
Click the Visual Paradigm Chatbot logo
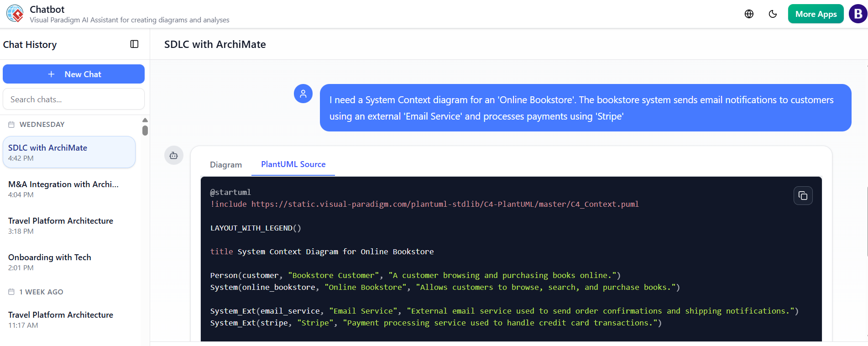pyautogui.click(x=15, y=14)
